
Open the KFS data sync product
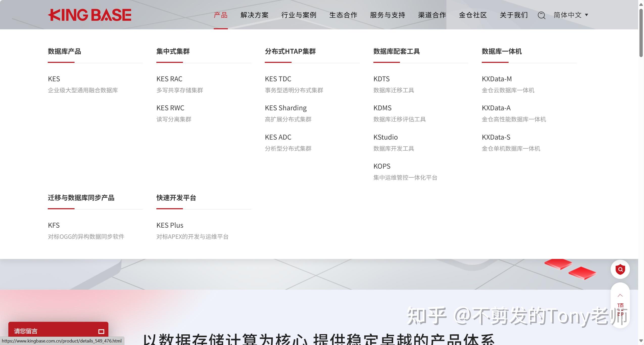[x=54, y=225]
